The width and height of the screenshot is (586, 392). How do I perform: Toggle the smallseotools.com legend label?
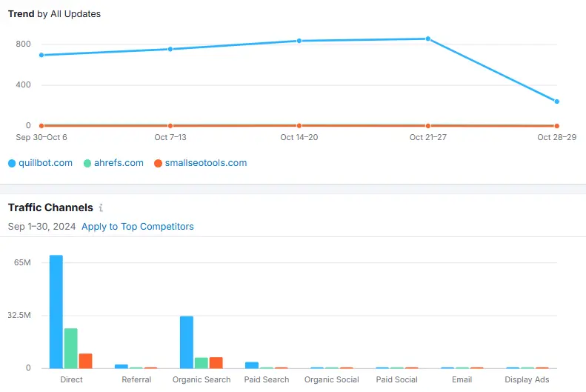coord(205,163)
